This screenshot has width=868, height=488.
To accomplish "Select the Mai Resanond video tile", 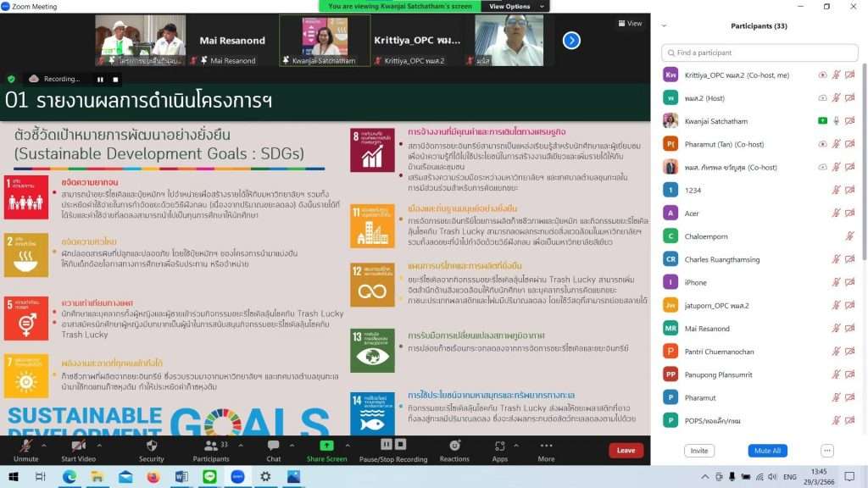I will pos(232,41).
